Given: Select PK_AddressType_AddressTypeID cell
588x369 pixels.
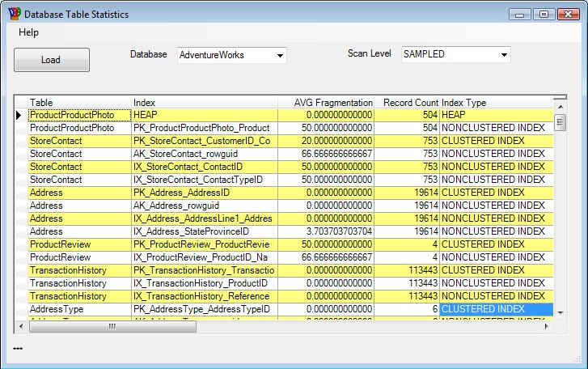Looking at the screenshot, I should click(205, 309).
